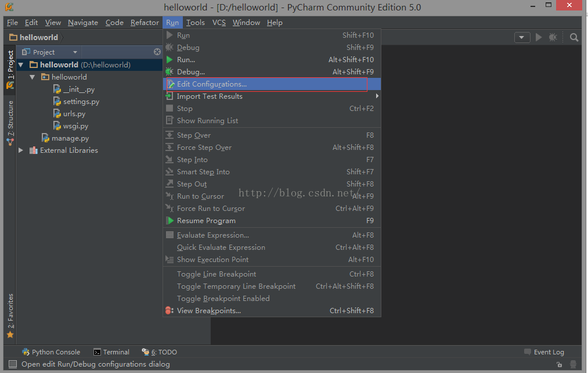Expand Import Test Results submenu
The height and width of the screenshot is (373, 588).
point(272,96)
